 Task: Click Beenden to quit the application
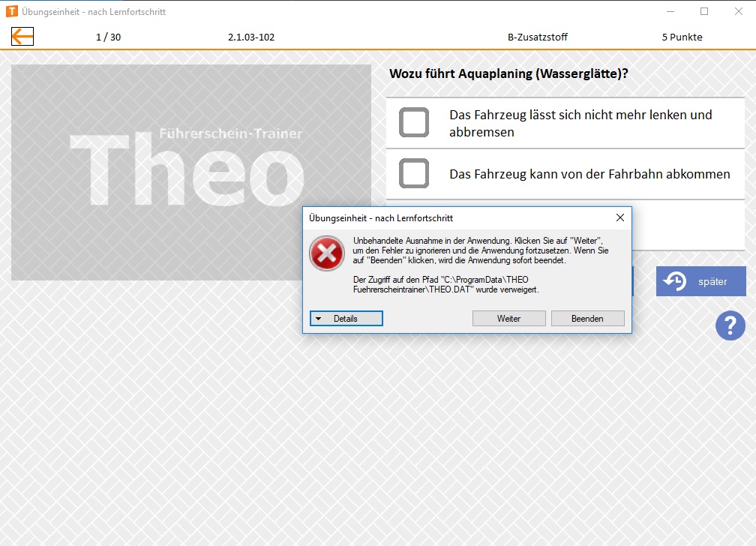587,318
